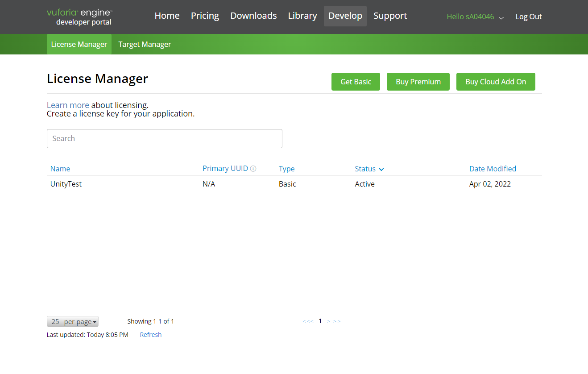Viewport: 588px width, 374px height.
Task: Open the Learn more licensing link
Action: click(68, 105)
